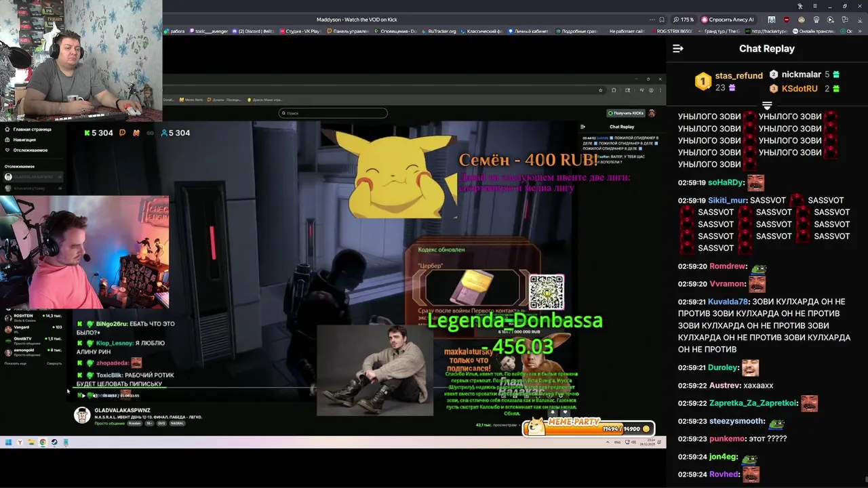Click GLADVALAKASPWNZ channel name
Viewport: 868px width, 488px height.
click(123, 410)
